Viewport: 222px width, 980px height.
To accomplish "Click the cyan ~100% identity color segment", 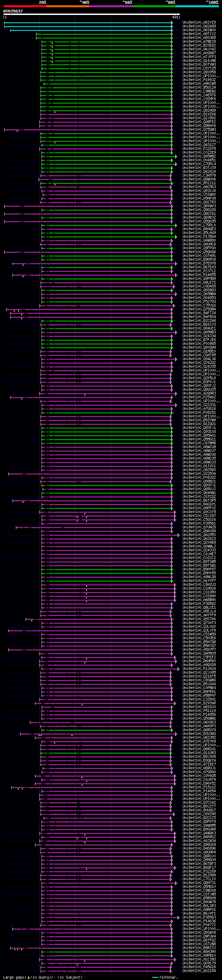I will pos(197,6).
